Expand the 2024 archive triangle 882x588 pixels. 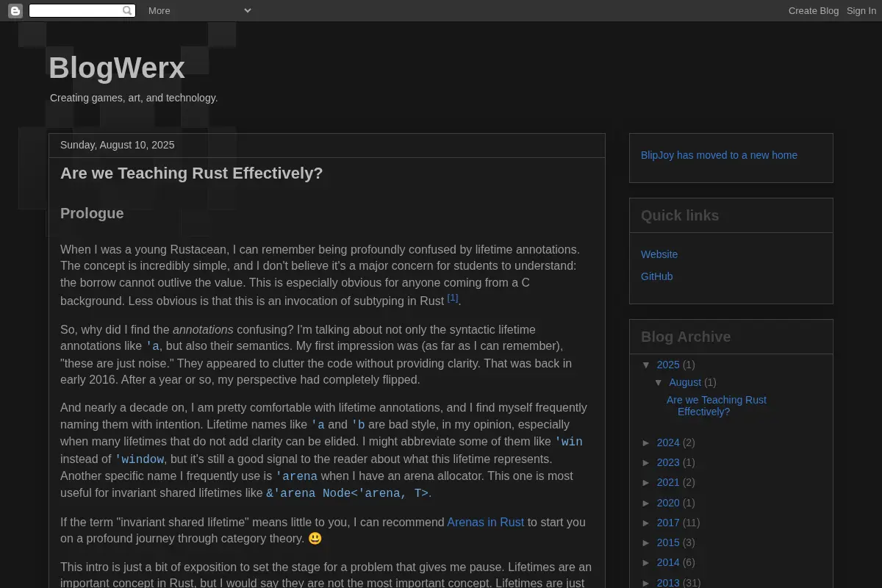pyautogui.click(x=647, y=442)
